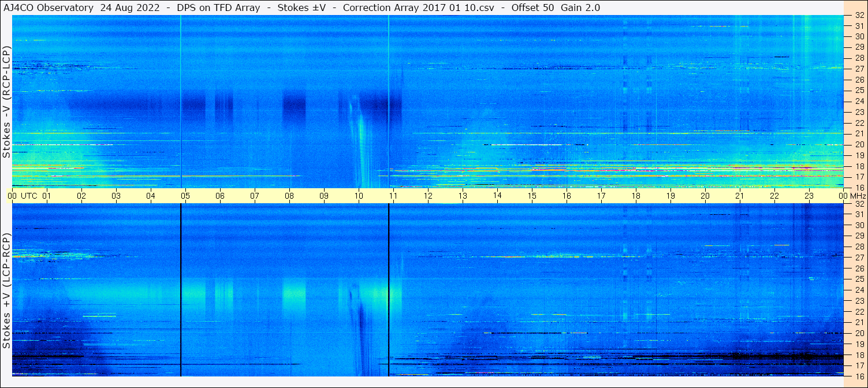Select the 06 hour tick on time axis
Screen dimensions: 868x388
(220, 196)
